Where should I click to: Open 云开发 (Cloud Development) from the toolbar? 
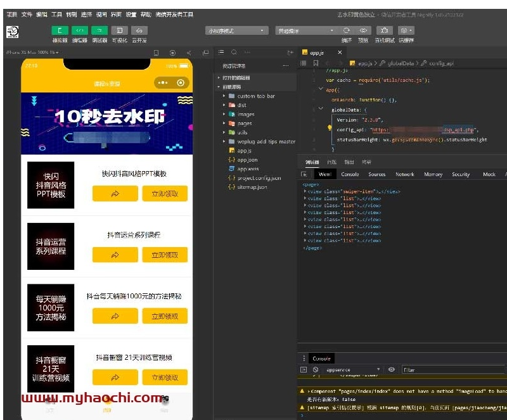click(139, 30)
